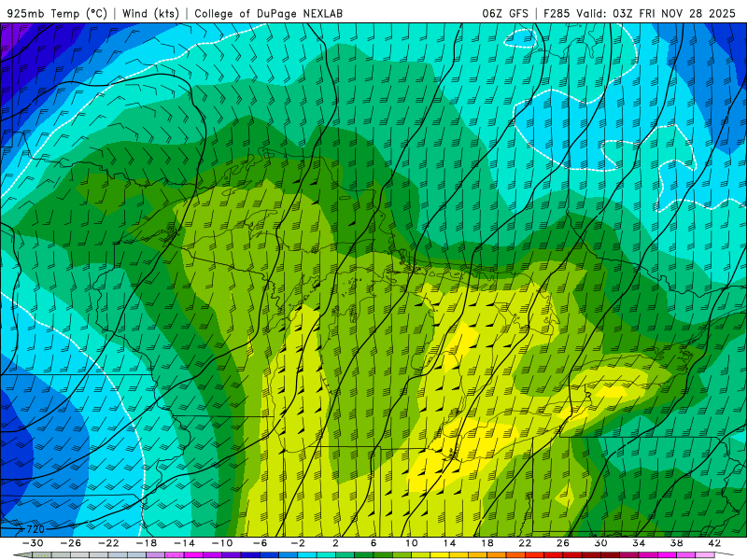Click the "720" contour label
The width and height of the screenshot is (747, 560).
tap(35, 529)
